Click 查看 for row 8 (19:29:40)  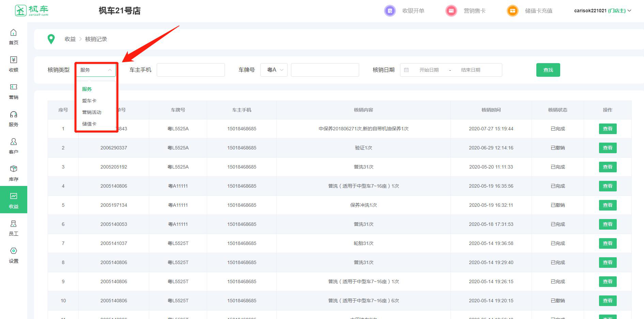tap(608, 262)
